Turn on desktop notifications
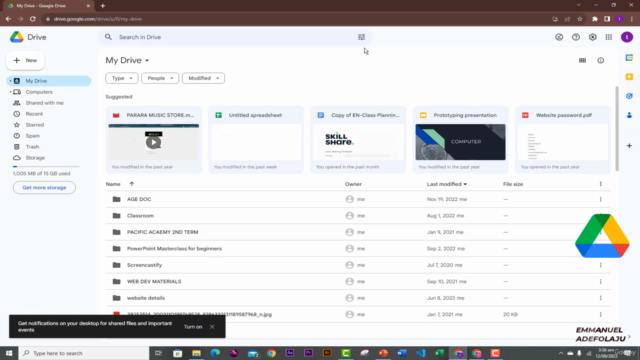 pyautogui.click(x=193, y=327)
